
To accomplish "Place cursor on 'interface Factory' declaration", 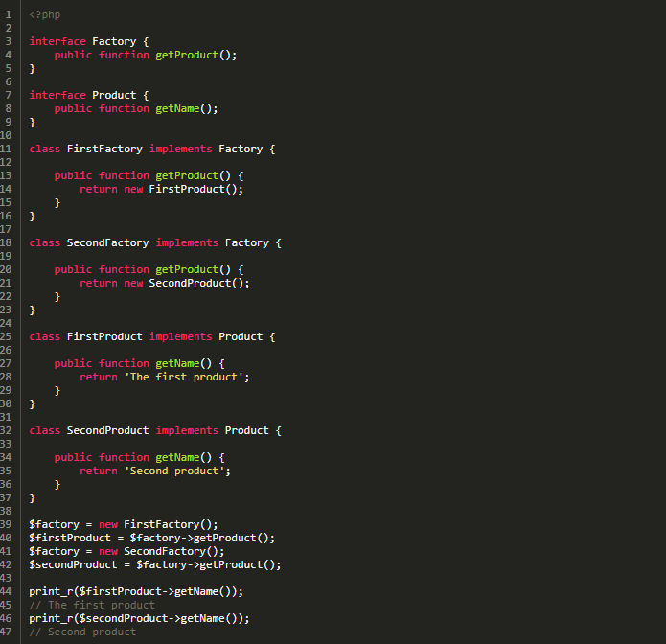I will click(89, 41).
